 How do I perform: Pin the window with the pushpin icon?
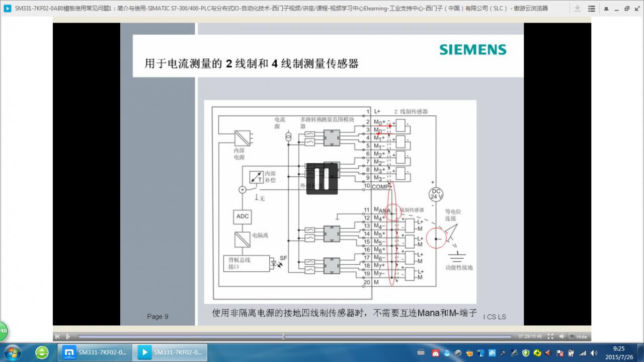click(x=606, y=9)
